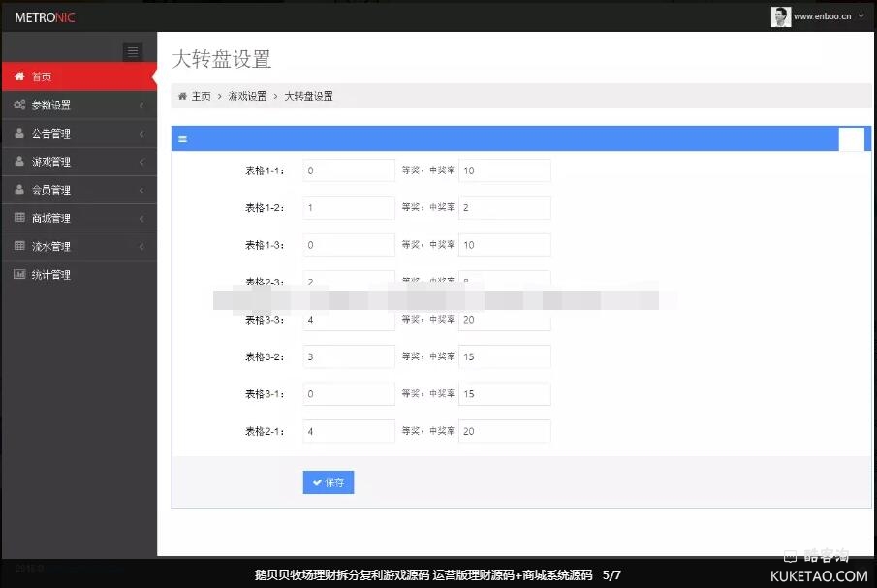The width and height of the screenshot is (877, 588).
Task: Focus the 表格2-1 prize level field
Action: [x=349, y=431]
